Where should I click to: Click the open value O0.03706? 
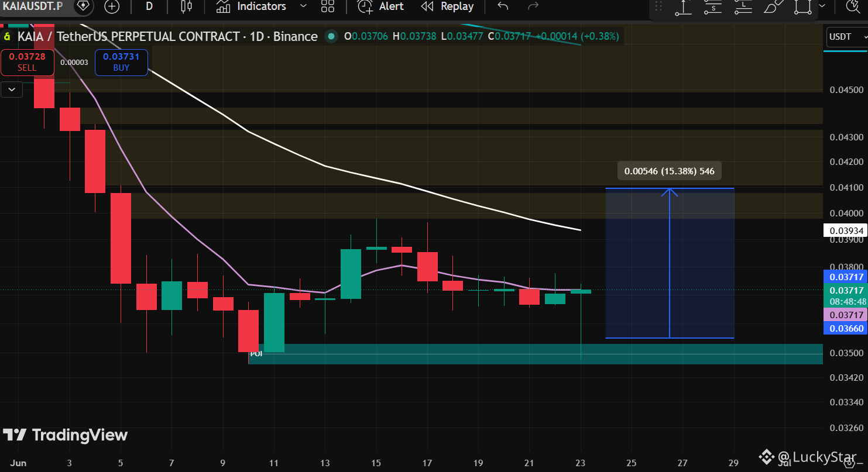(x=366, y=36)
